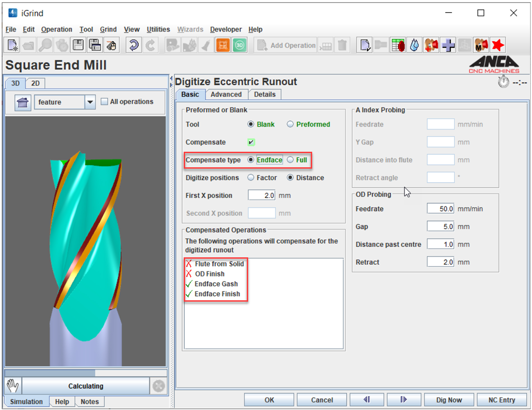Image resolution: width=532 pixels, height=410 pixels.
Task: Click the Undo icon
Action: pyautogui.click(x=133, y=45)
